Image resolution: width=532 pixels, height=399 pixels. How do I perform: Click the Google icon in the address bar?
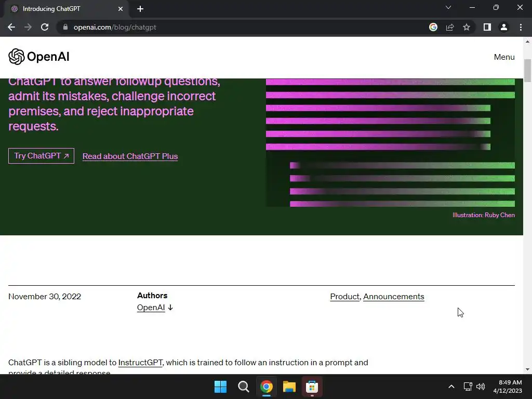(433, 27)
